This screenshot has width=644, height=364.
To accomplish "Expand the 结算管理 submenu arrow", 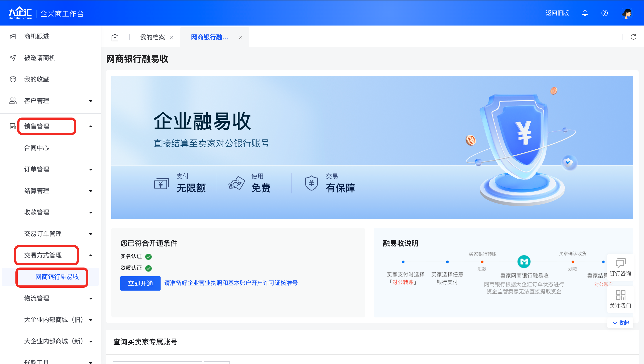I will click(x=91, y=191).
